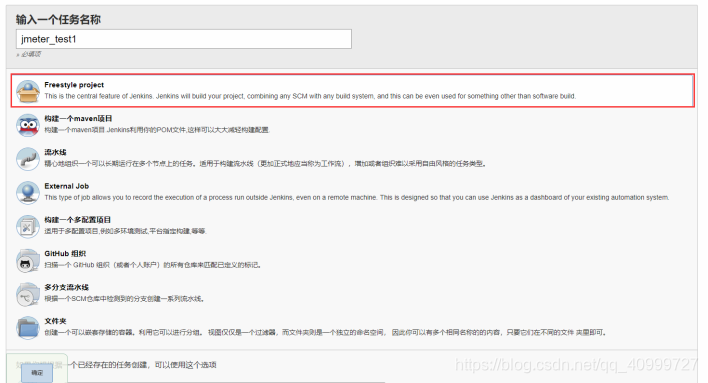Click the 文件夹 folder icon
The width and height of the screenshot is (708, 383).
[x=28, y=328]
